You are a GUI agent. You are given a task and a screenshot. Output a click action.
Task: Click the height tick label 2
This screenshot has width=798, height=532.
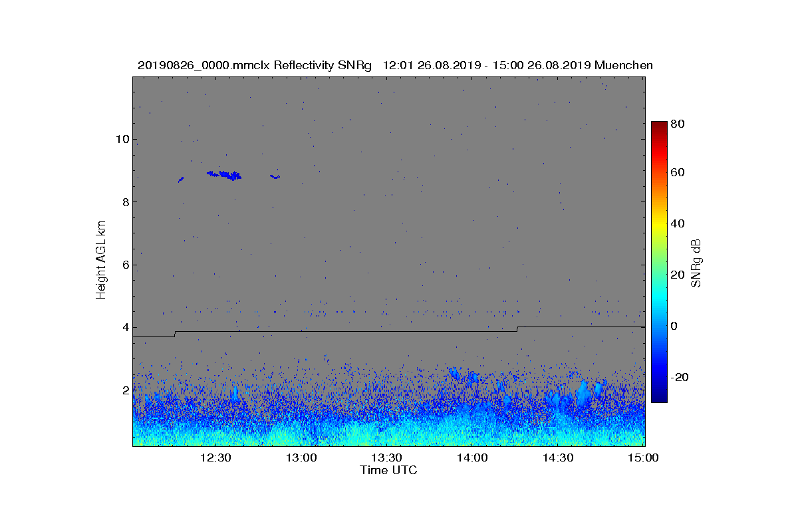(x=124, y=390)
